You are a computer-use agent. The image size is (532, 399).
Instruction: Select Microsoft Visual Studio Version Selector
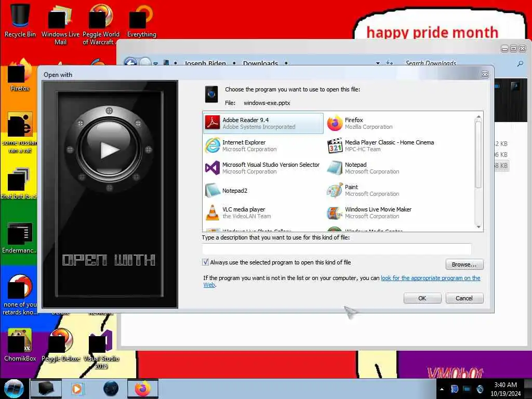[x=263, y=168]
